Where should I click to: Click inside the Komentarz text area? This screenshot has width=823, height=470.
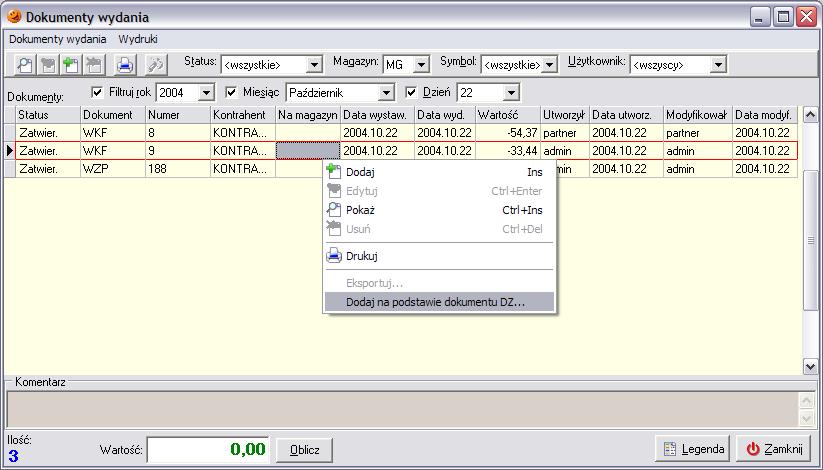[402, 410]
